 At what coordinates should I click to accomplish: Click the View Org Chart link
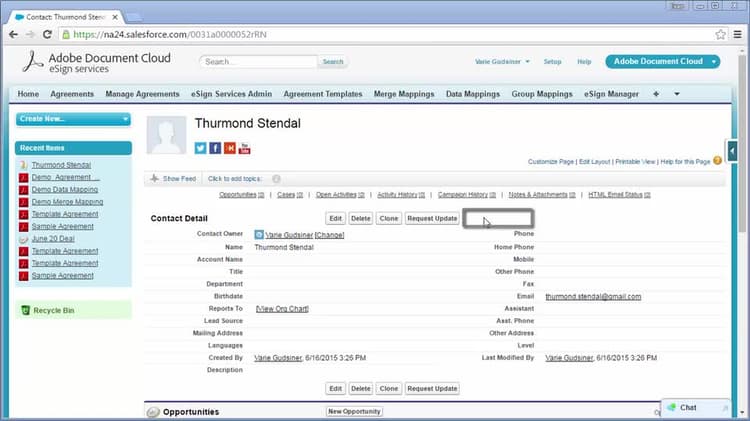tap(282, 309)
